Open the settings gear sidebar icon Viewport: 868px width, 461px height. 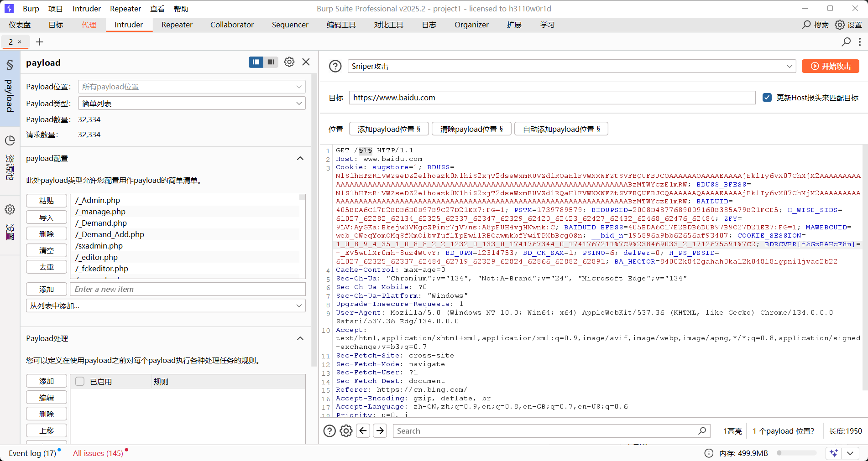(10, 209)
